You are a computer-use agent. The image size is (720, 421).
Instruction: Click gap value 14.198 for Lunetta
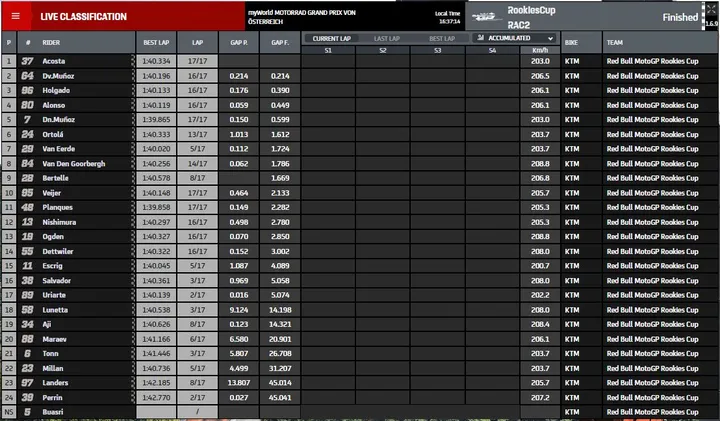(280, 310)
